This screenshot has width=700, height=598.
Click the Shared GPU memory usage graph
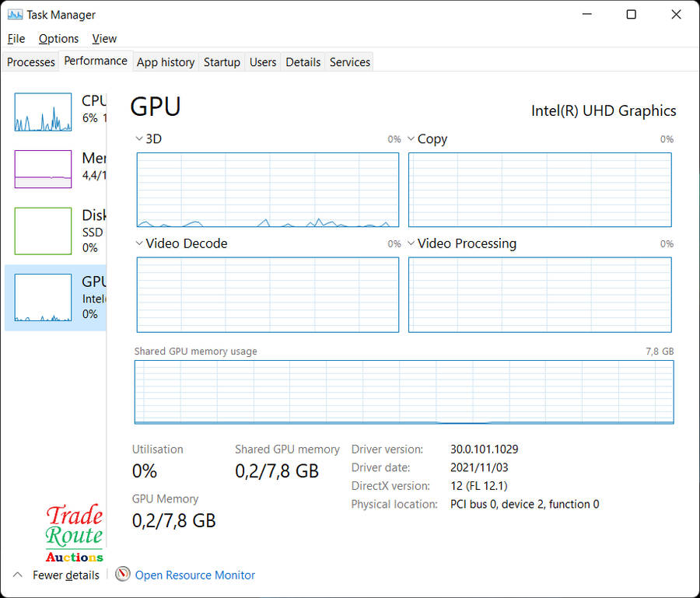click(x=404, y=392)
